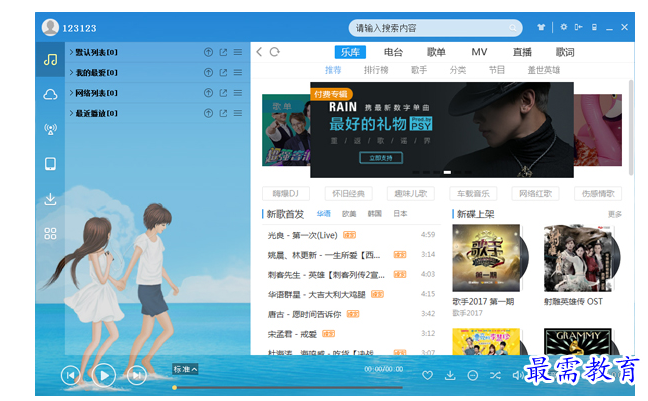This screenshot has height=401, width=648.
Task: Click the search magnifier icon
Action: point(512,28)
